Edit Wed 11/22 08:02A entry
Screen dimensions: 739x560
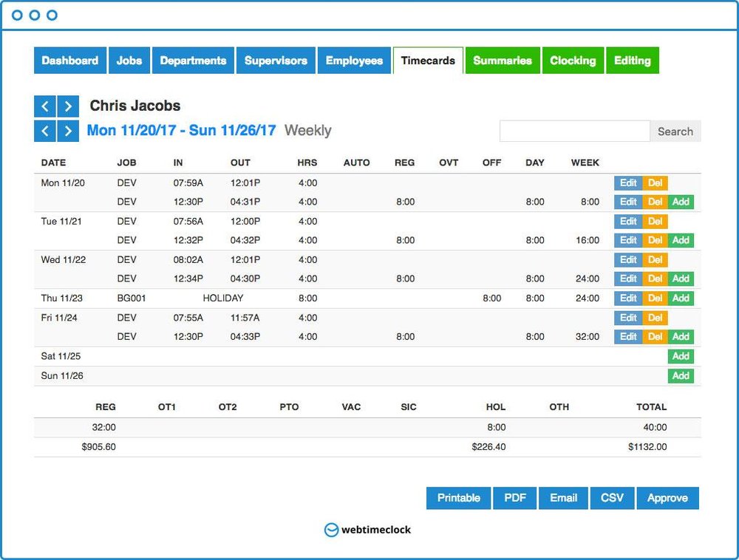627,259
